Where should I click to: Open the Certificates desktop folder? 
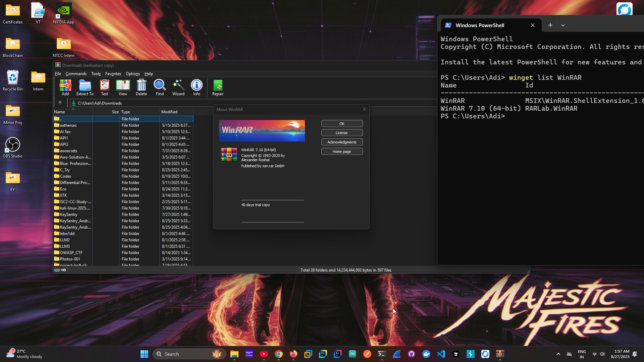[x=13, y=14]
